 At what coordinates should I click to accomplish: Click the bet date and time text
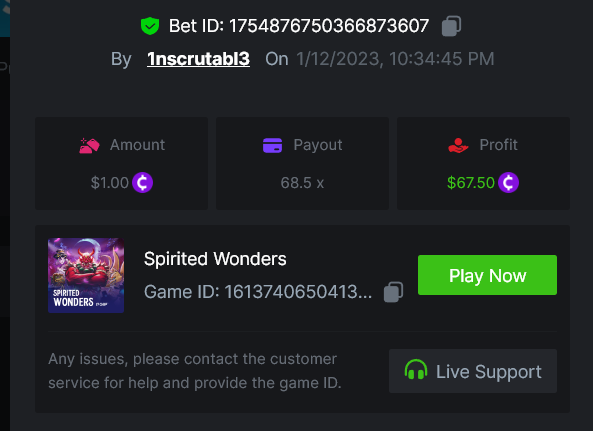(395, 59)
